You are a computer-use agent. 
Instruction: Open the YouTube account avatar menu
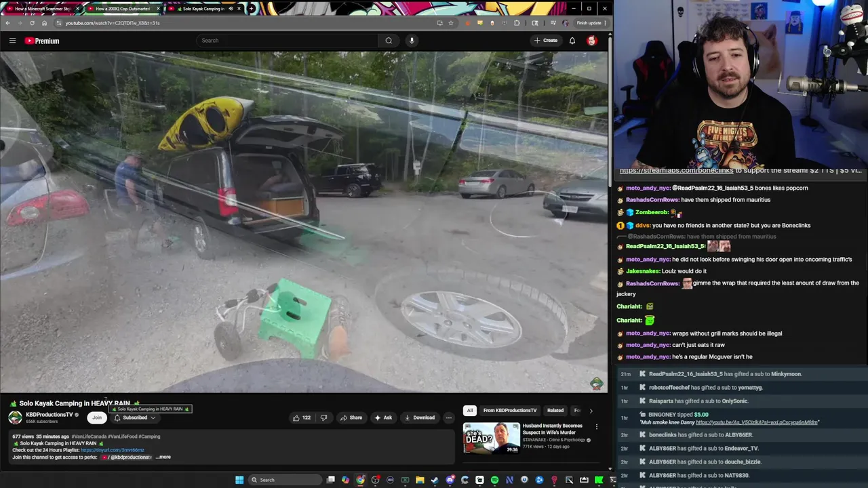[591, 41]
